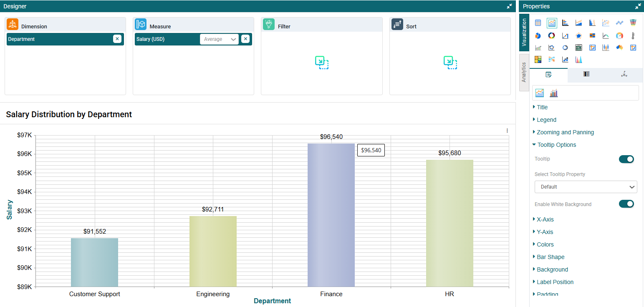
Task: Open the axes properties tab
Action: coord(624,75)
